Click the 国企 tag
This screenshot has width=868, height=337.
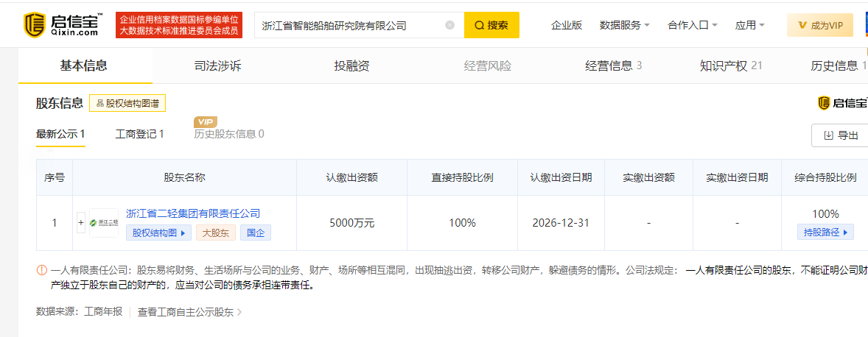[x=256, y=233]
